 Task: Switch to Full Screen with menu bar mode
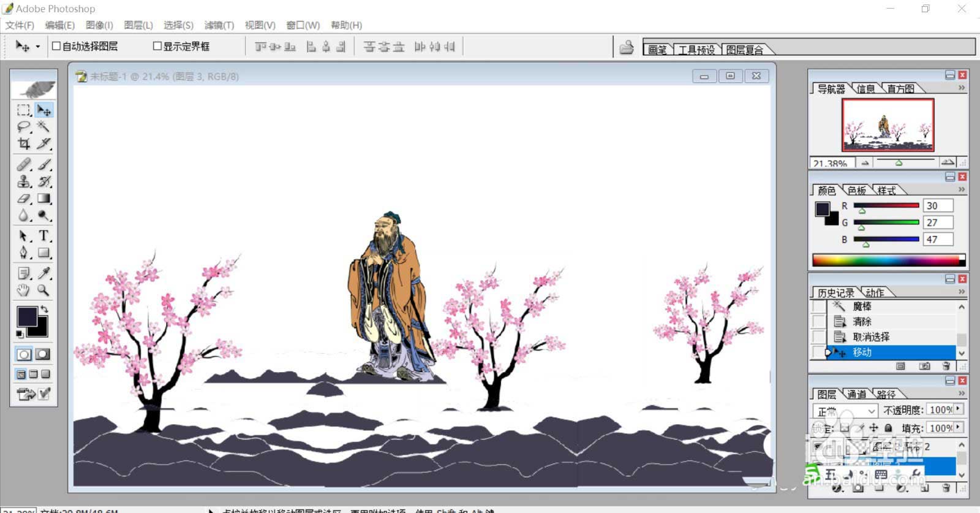tap(34, 374)
